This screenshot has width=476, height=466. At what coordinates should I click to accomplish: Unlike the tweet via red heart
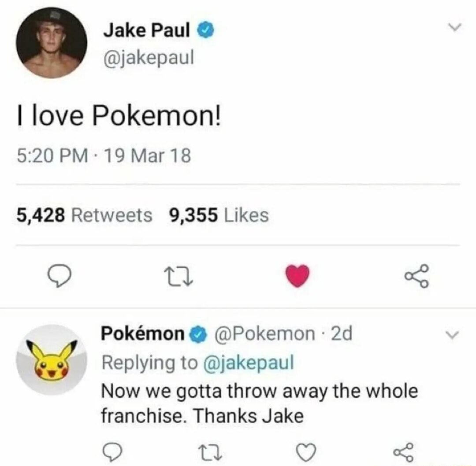[x=298, y=277]
